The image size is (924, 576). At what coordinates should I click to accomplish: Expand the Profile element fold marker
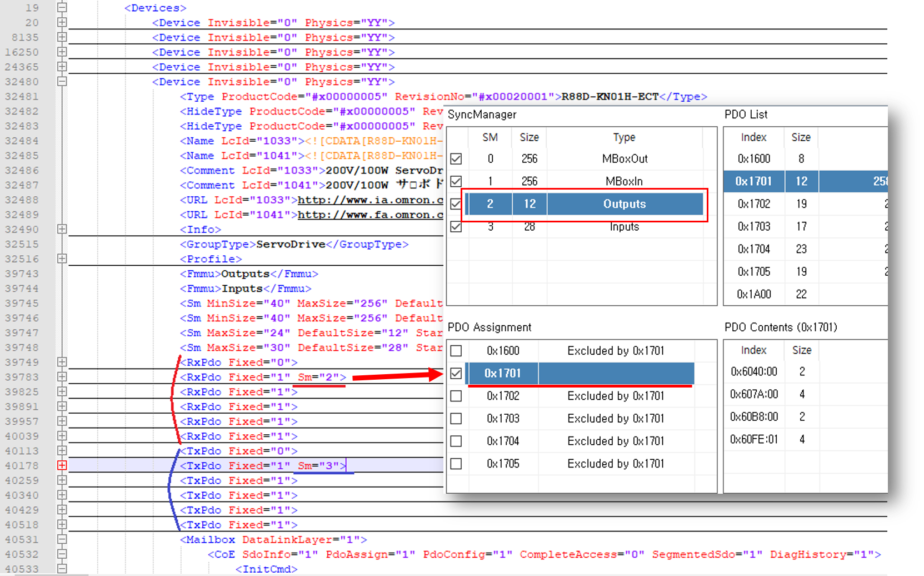(x=62, y=259)
